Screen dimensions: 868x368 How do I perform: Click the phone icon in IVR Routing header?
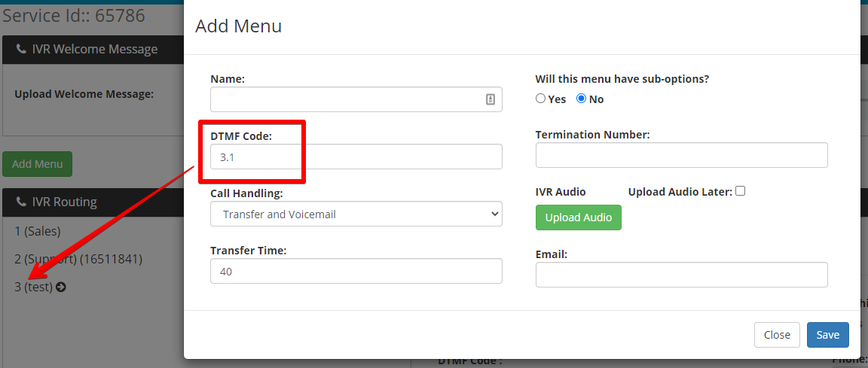click(x=22, y=202)
